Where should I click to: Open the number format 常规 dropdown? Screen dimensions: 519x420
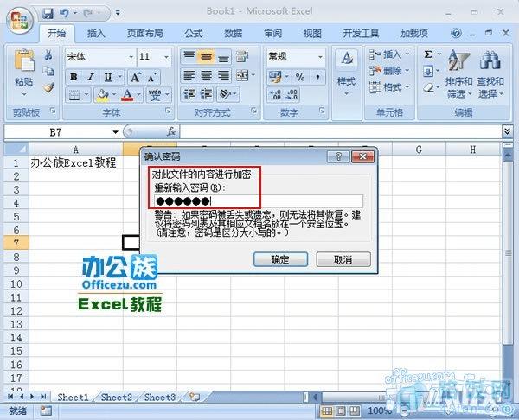[x=320, y=57]
